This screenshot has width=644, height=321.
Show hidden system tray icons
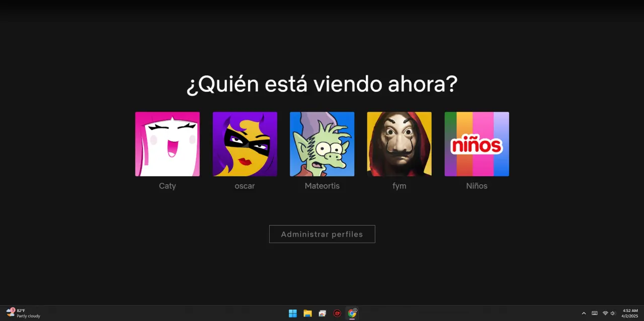[584, 313]
